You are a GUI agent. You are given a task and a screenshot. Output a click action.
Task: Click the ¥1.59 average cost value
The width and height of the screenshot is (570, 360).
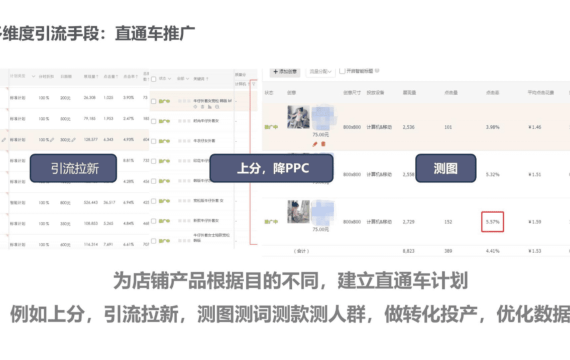[535, 221]
